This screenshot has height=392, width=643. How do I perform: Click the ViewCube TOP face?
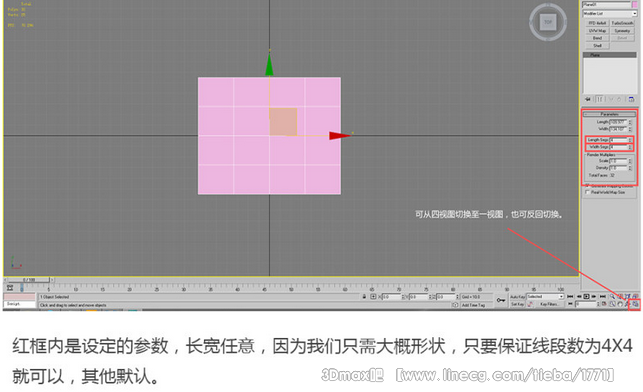coord(548,22)
